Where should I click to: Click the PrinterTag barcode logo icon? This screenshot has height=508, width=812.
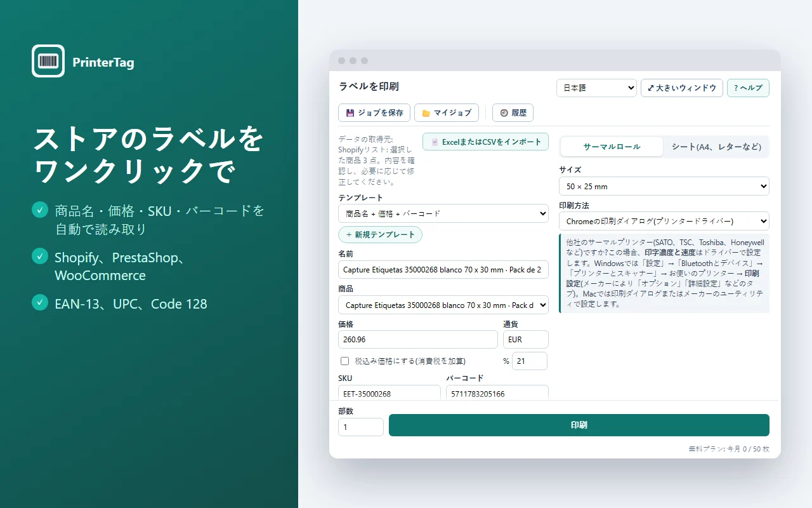[x=48, y=61]
